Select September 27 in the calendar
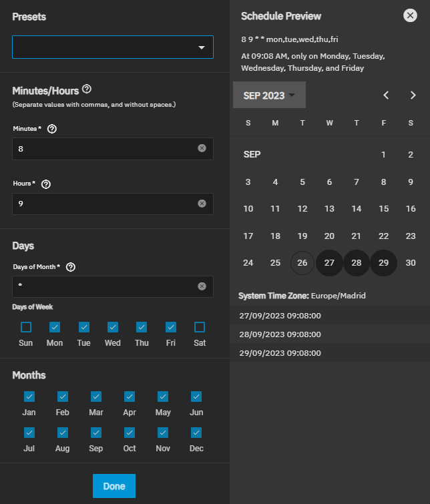Image resolution: width=430 pixels, height=504 pixels. pos(329,263)
